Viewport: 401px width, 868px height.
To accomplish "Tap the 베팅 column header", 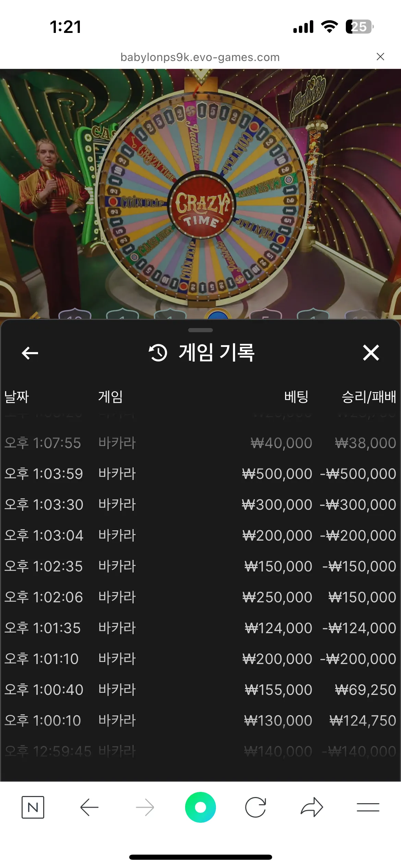I will (296, 397).
